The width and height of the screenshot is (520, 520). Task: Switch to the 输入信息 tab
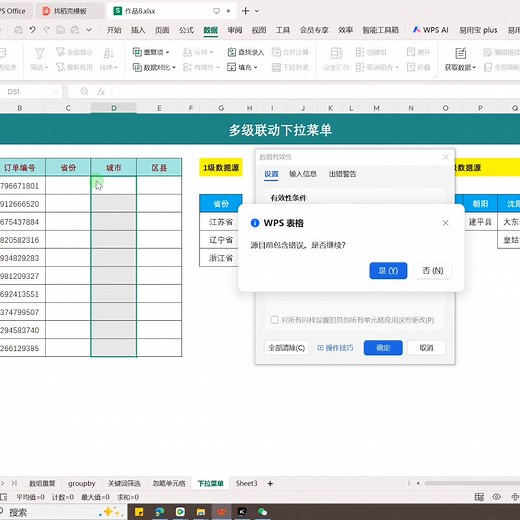coord(303,174)
